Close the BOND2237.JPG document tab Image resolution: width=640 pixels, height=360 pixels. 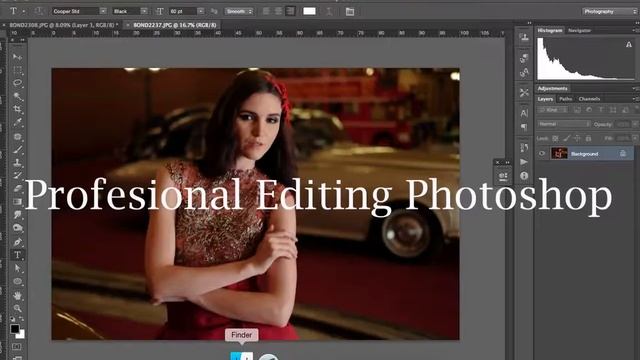click(128, 25)
